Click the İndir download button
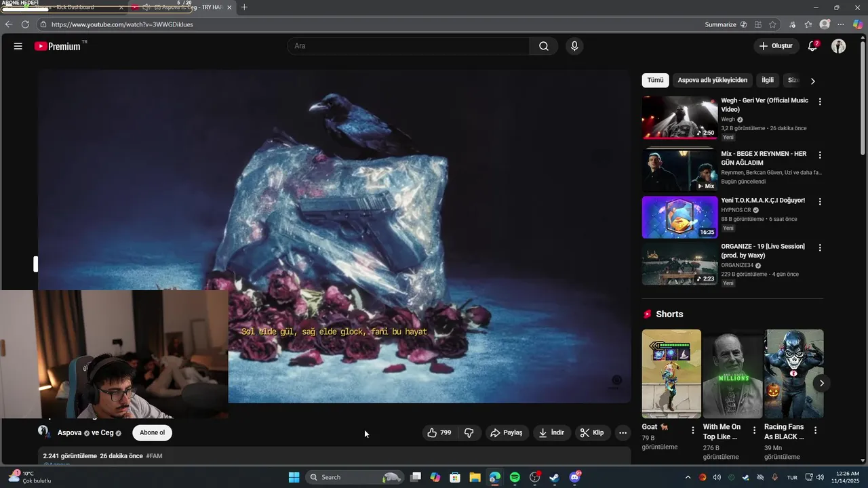 (551, 432)
